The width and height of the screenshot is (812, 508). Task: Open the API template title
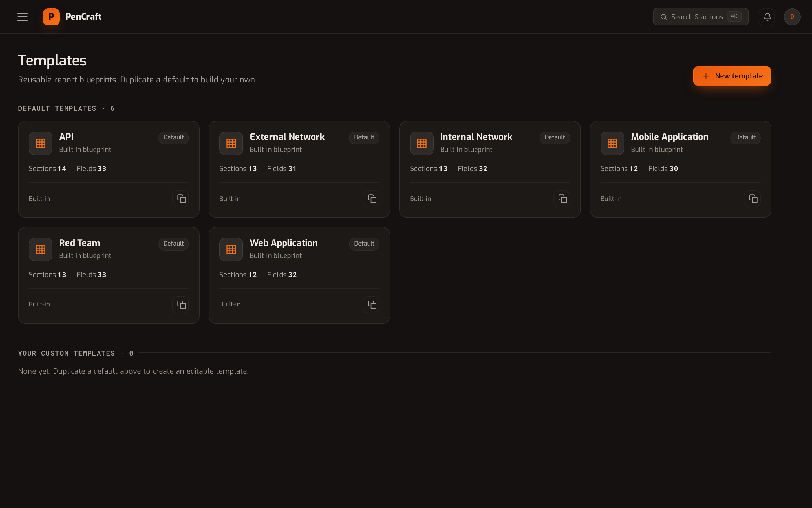[67, 137]
